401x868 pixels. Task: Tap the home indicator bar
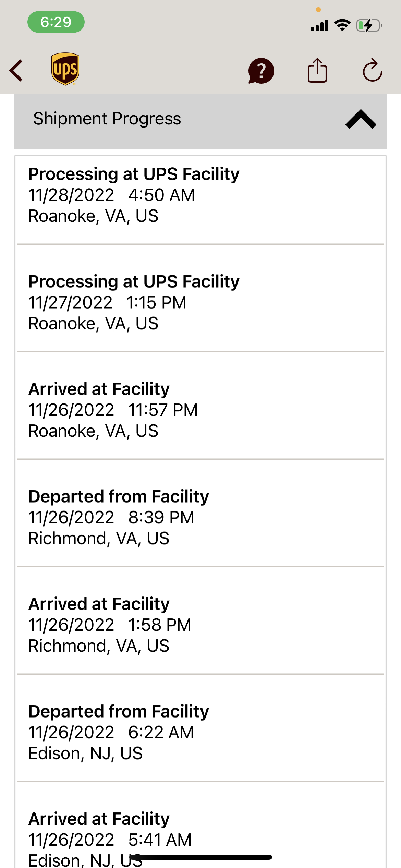pos(200,857)
